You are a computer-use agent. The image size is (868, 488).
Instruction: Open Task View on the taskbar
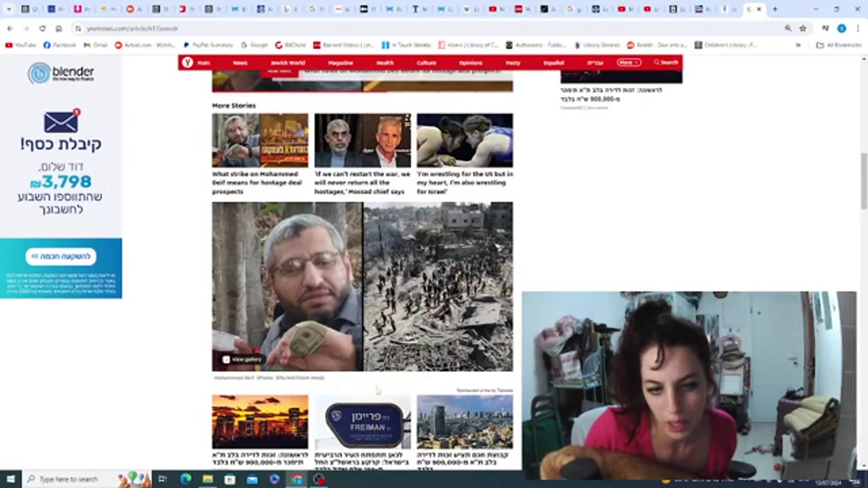163,479
